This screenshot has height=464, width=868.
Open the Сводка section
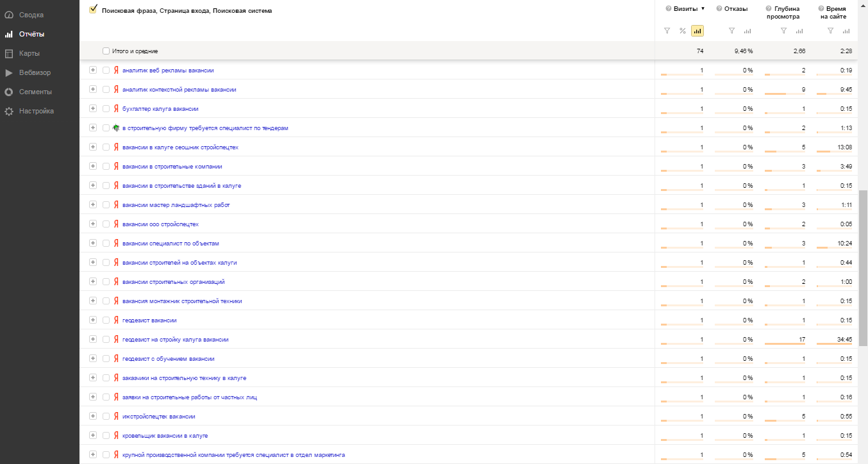31,15
